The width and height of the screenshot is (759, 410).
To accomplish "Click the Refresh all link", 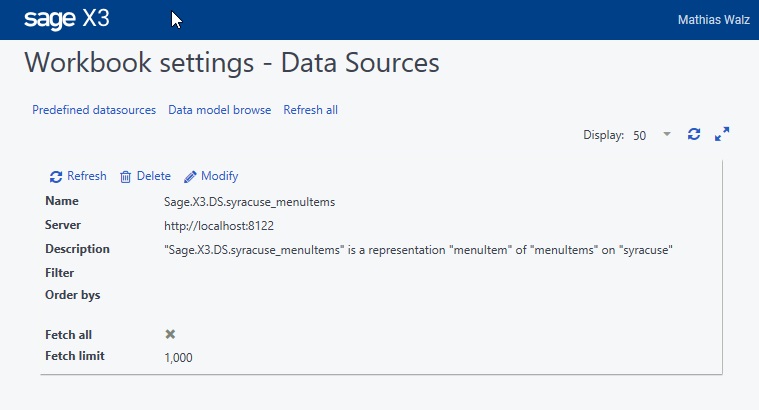I will [x=310, y=110].
